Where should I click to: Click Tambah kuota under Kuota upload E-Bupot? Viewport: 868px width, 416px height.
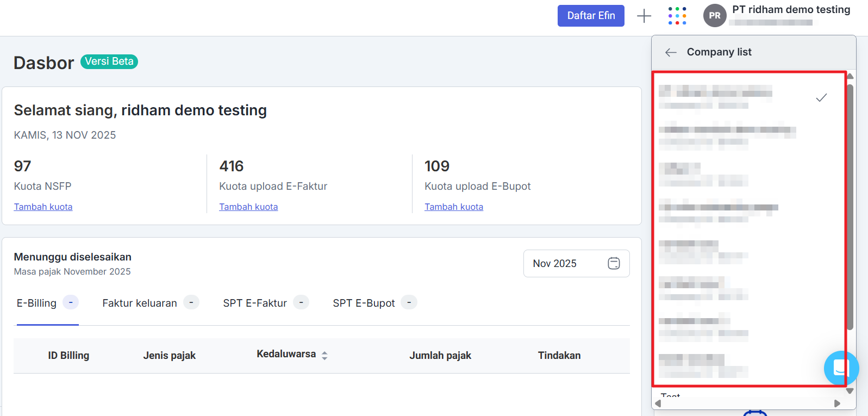[454, 207]
